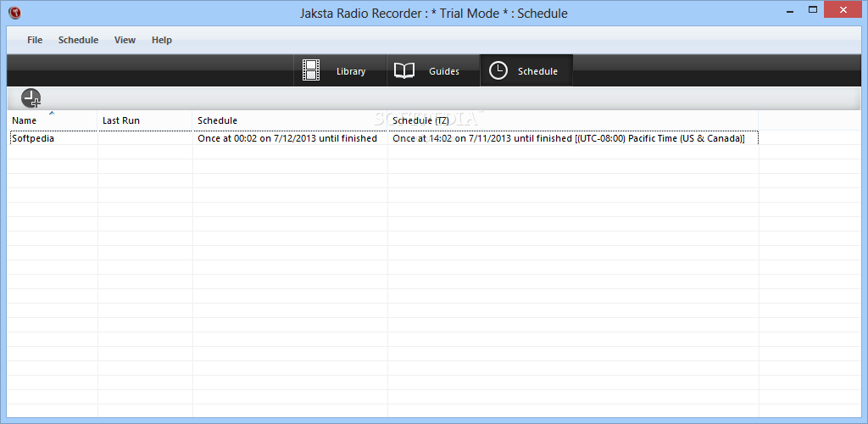Click the empty Last Run cell for Softpedia
868x424 pixels.
[x=146, y=138]
